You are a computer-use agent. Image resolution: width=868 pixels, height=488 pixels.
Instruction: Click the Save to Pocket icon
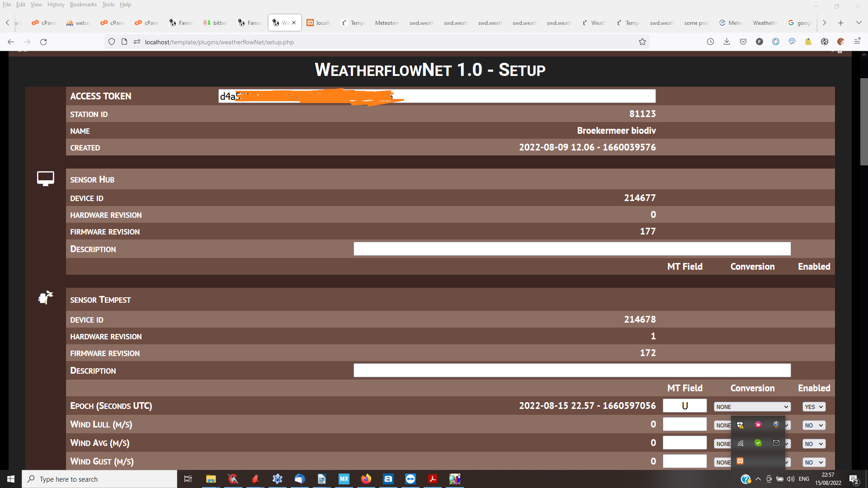pos(743,42)
